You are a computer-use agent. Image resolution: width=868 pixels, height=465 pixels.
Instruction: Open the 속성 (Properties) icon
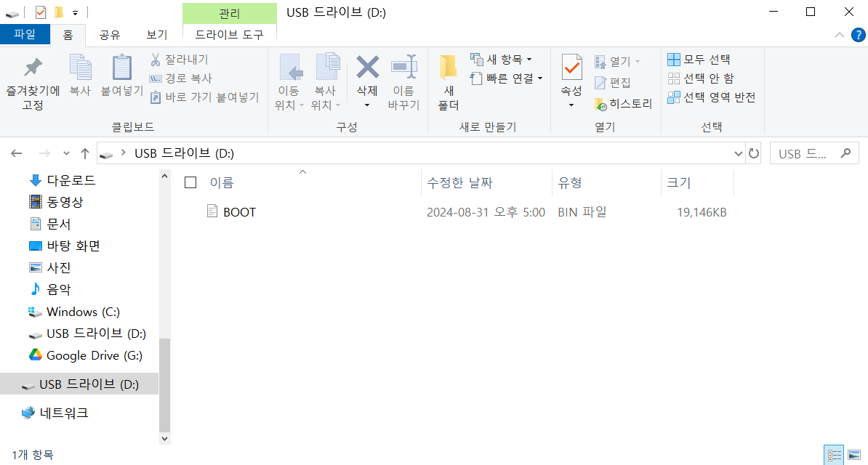(571, 76)
